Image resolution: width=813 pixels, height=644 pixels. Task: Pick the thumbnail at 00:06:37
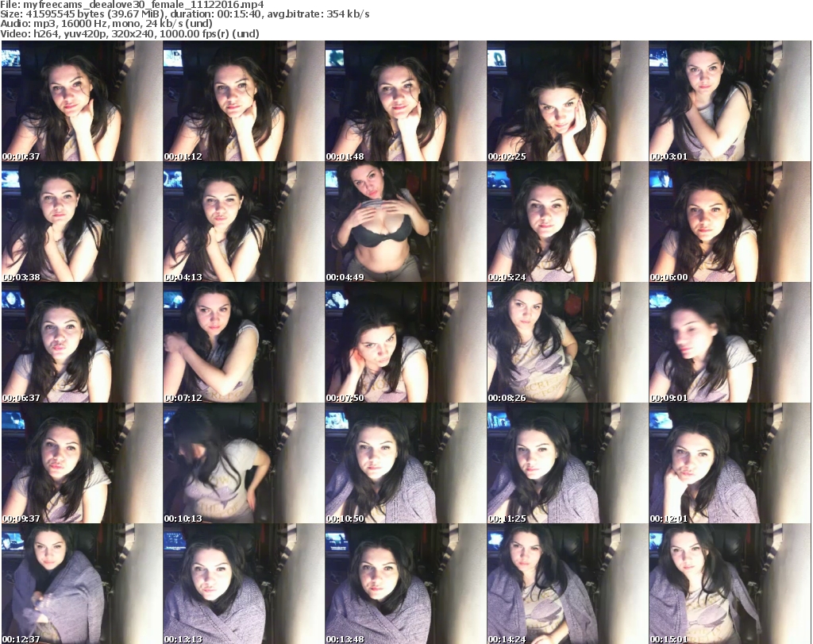click(81, 343)
